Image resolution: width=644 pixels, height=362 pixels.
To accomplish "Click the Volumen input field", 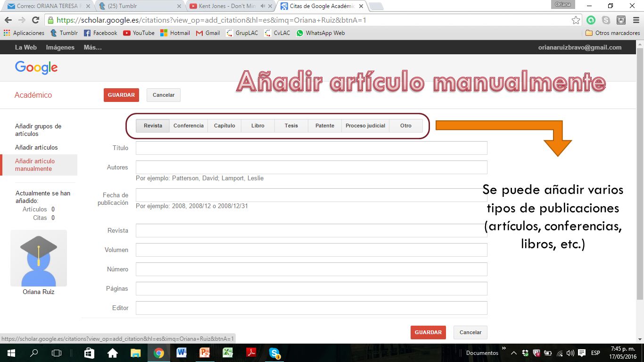I will pos(311,250).
